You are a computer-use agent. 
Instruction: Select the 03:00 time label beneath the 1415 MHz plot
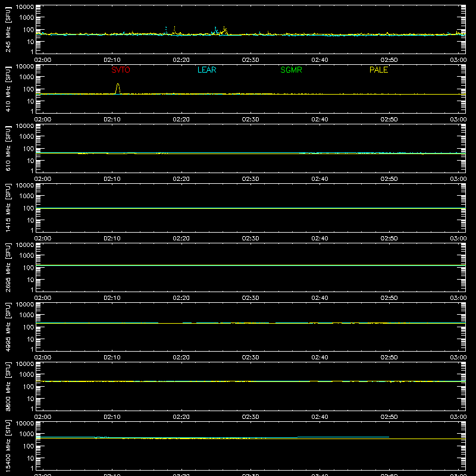pos(458,239)
